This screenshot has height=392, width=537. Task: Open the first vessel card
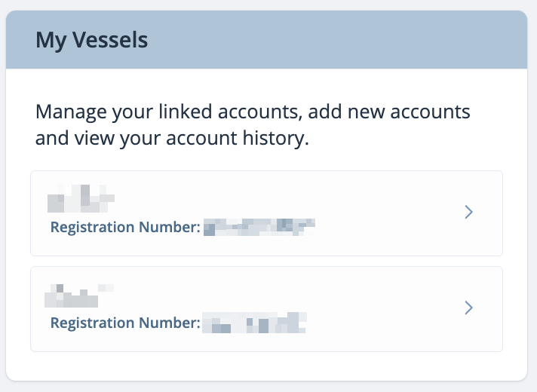tap(266, 213)
